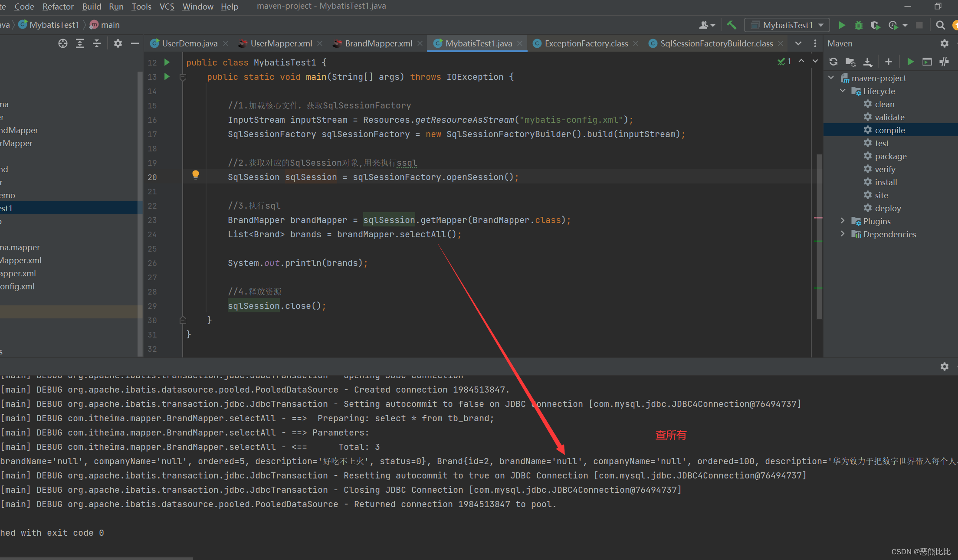
Task: Open profiler options dropdown arrow
Action: click(x=905, y=25)
